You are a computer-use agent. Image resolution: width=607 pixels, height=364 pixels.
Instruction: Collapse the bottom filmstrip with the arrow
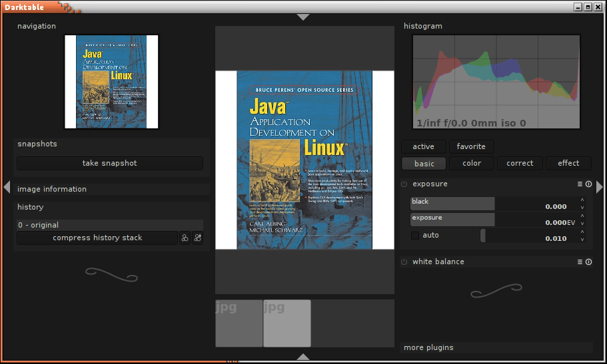(303, 357)
